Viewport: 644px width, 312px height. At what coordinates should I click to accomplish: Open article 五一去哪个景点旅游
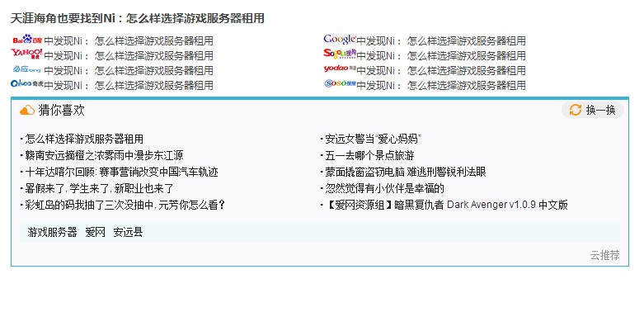point(369,155)
